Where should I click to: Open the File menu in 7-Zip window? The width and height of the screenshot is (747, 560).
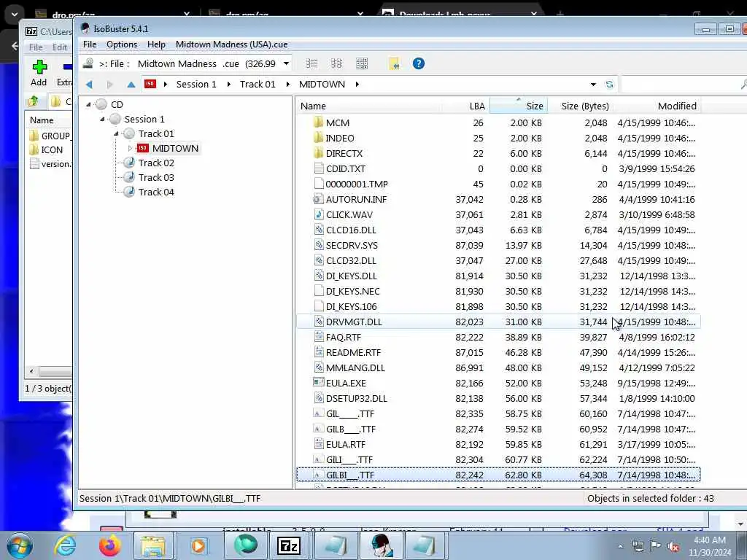point(36,47)
